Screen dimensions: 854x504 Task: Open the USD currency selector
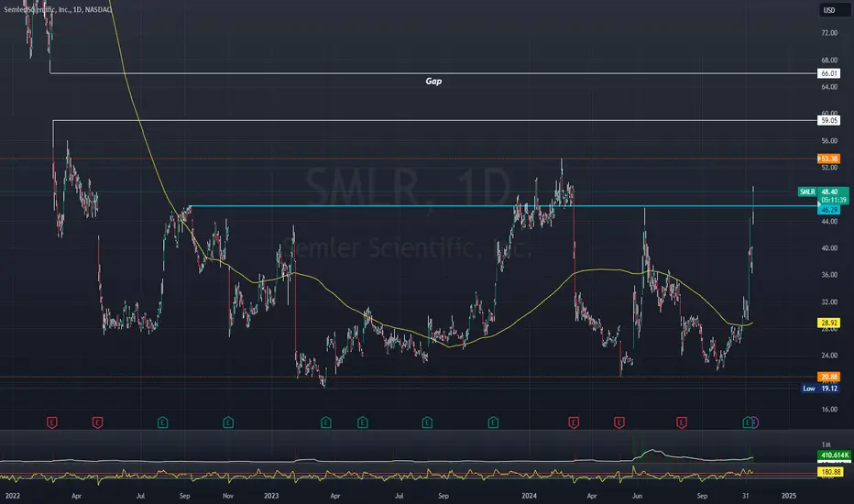coord(835,10)
